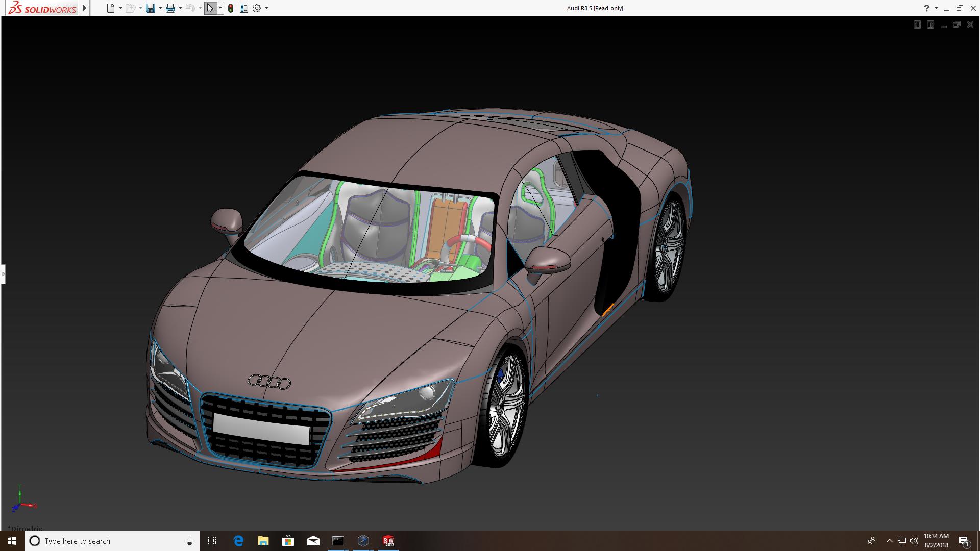Open dropdown arrow next to Options gear

pyautogui.click(x=266, y=8)
